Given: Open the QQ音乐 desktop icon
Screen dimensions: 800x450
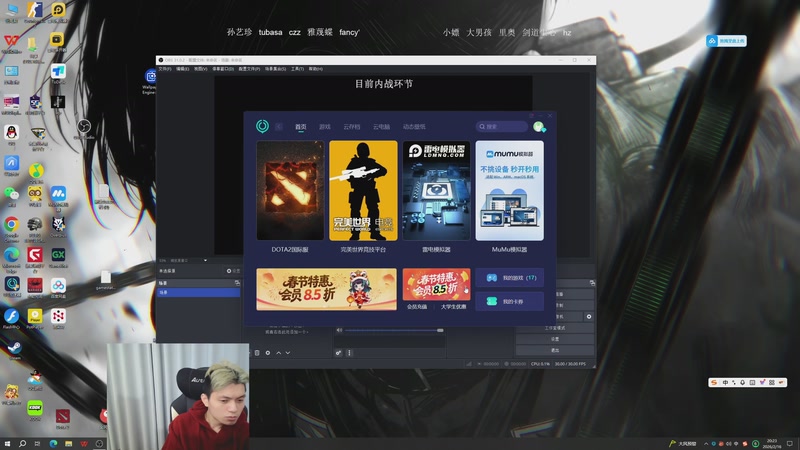Looking at the screenshot, I should tap(35, 172).
